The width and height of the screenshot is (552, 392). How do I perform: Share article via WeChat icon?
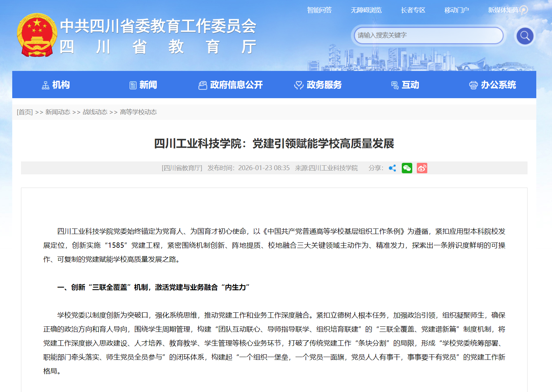pos(407,168)
